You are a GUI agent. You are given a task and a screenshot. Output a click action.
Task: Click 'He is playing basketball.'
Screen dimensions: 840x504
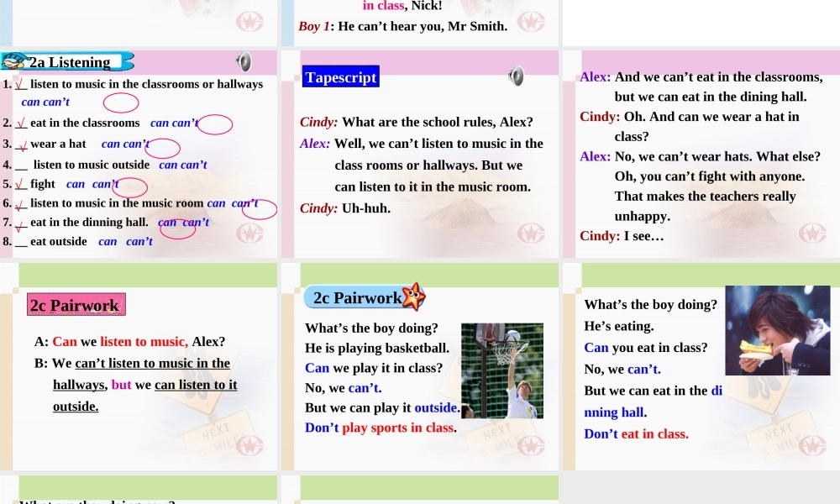(377, 348)
